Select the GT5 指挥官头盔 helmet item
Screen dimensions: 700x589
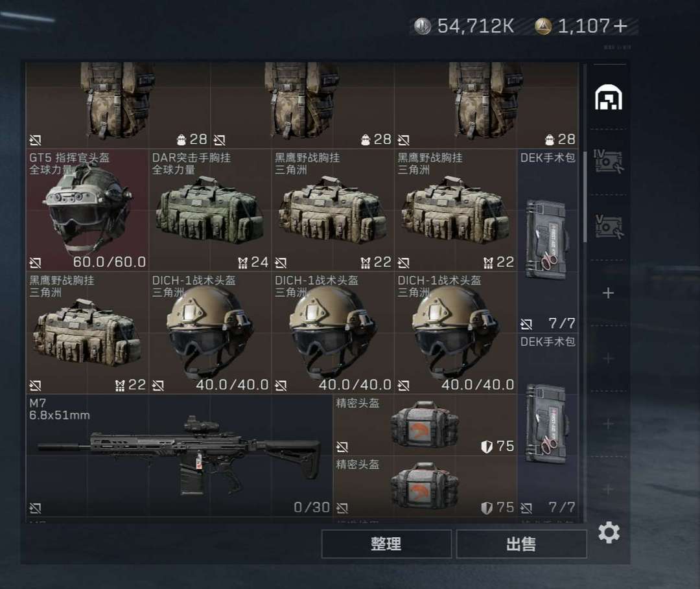87,210
